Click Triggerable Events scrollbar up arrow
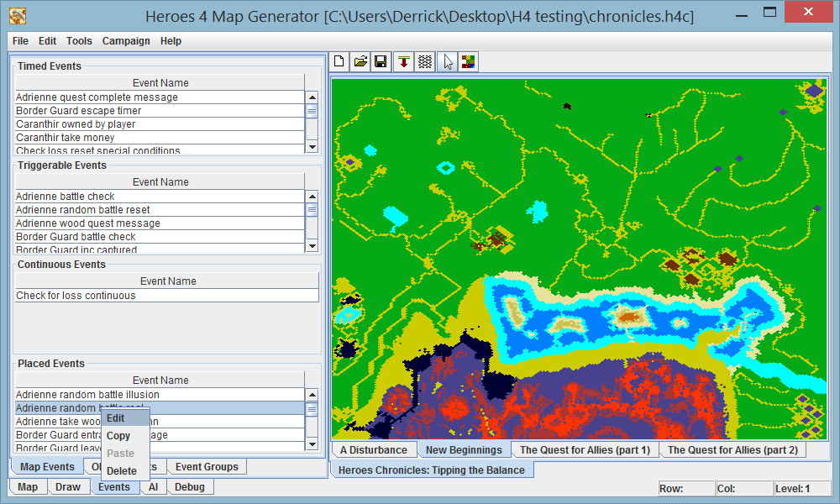This screenshot has height=504, width=840. (312, 197)
